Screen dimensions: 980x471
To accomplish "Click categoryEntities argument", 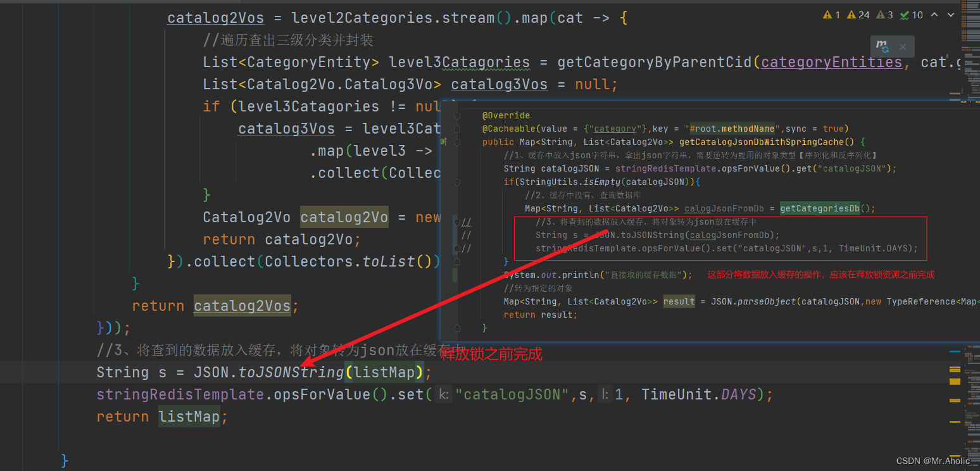I will point(831,62).
